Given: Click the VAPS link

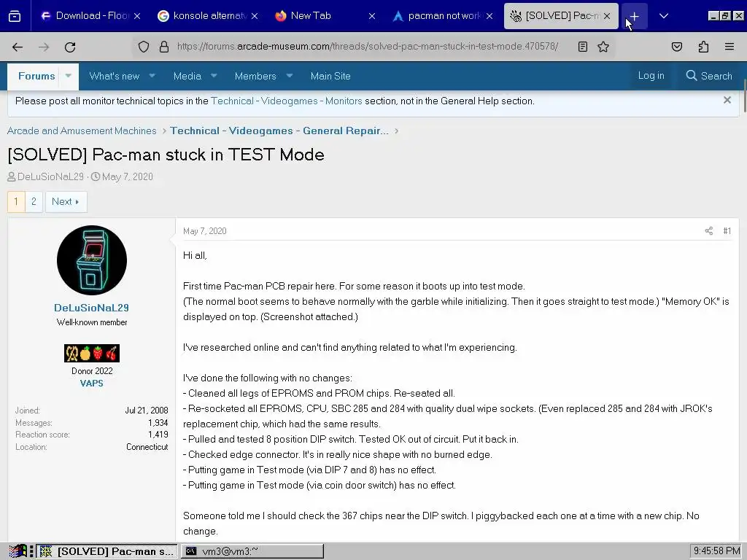Looking at the screenshot, I should coord(91,384).
